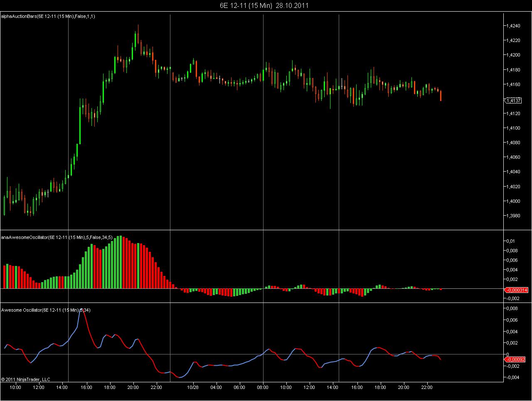Click the 0,006 label in line oscillator axis
This screenshot has width=532, height=401.
(x=512, y=320)
